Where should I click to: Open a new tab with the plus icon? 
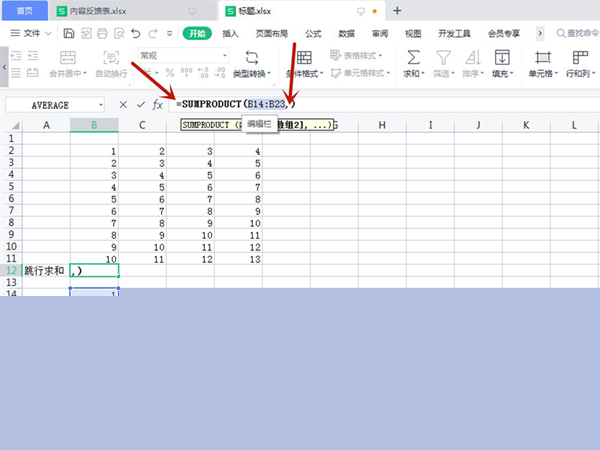[397, 11]
